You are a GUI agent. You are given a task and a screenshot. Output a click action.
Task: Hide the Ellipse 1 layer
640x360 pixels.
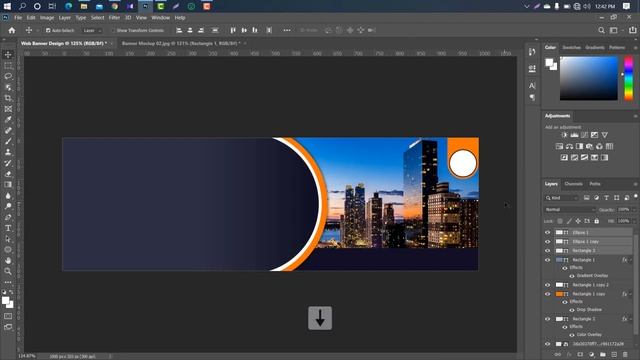pyautogui.click(x=547, y=232)
